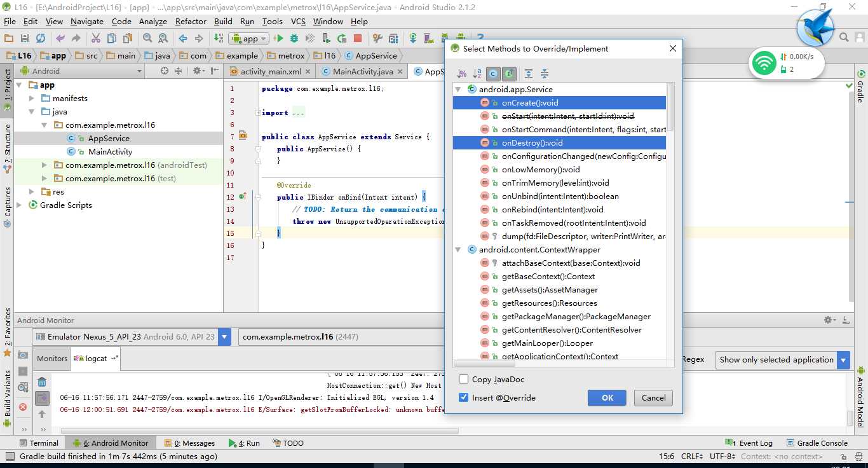Screen dimensions: 868x468
Task: Open the Android project view dropdown
Action: pos(81,71)
